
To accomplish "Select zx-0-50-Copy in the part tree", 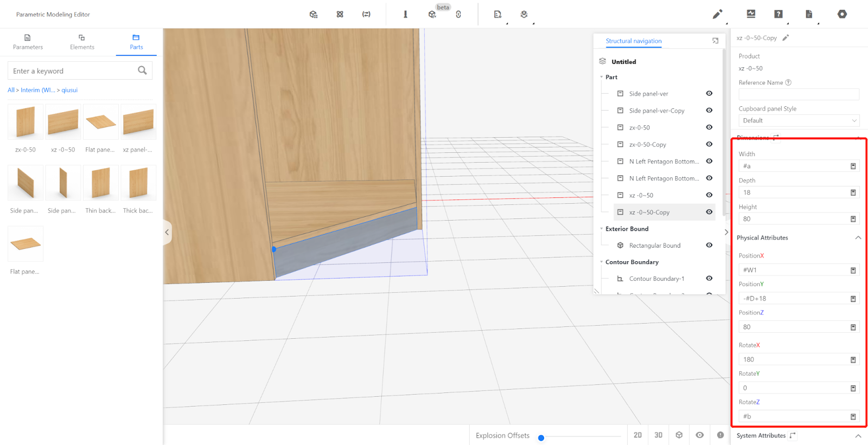I will point(647,145).
